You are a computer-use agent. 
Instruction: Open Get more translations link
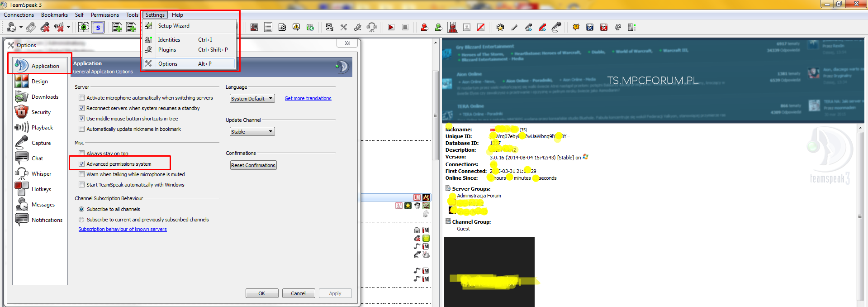click(x=308, y=98)
